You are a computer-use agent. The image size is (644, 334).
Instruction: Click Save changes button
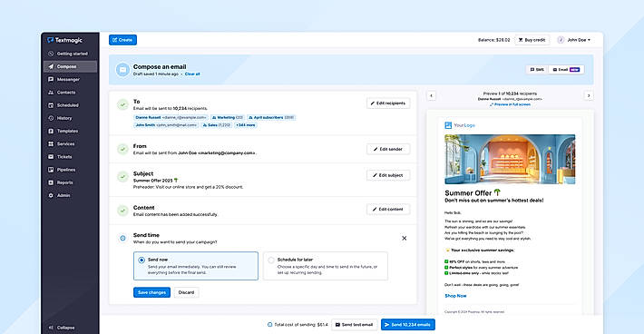pyautogui.click(x=151, y=292)
